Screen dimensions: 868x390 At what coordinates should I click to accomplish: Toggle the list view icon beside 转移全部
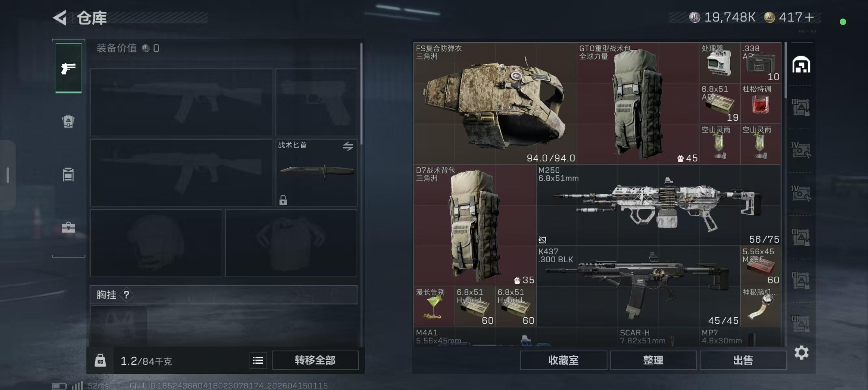258,360
